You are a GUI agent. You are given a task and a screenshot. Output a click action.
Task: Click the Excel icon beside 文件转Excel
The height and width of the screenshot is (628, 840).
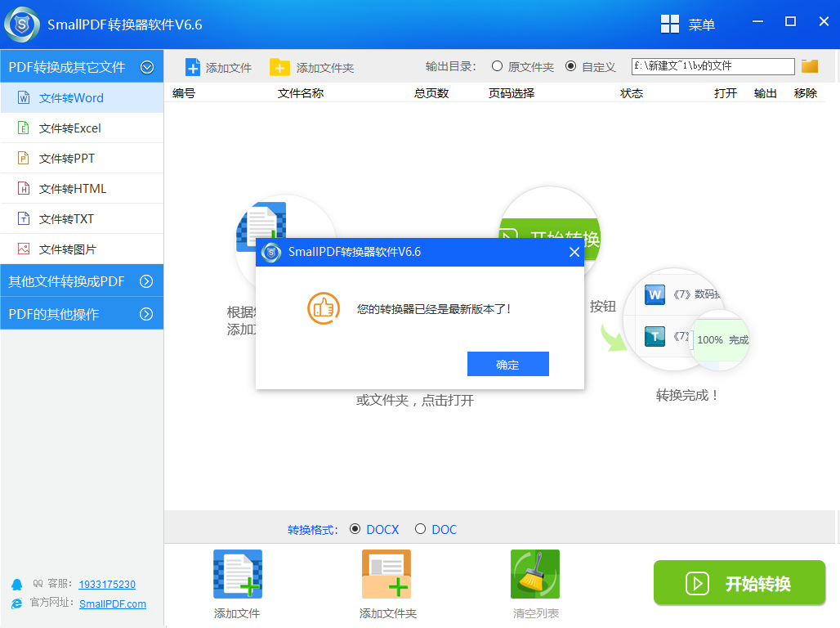click(x=24, y=128)
